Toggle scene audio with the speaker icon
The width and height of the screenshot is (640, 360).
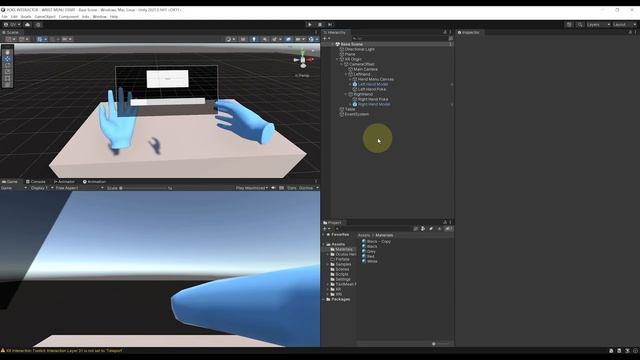pos(265,39)
